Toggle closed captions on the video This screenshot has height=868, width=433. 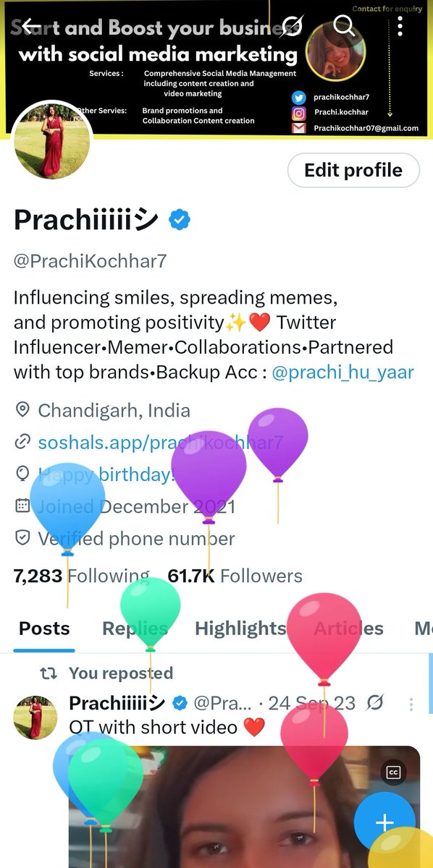coord(394,773)
